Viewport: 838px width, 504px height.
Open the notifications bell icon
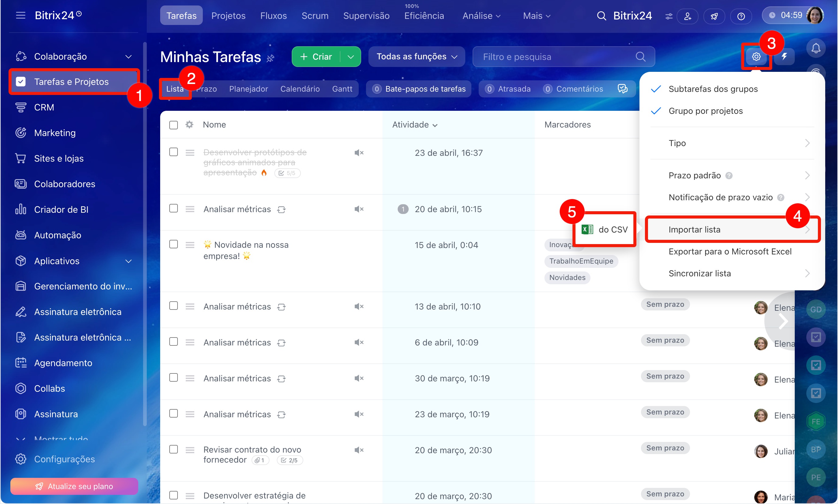click(x=815, y=48)
